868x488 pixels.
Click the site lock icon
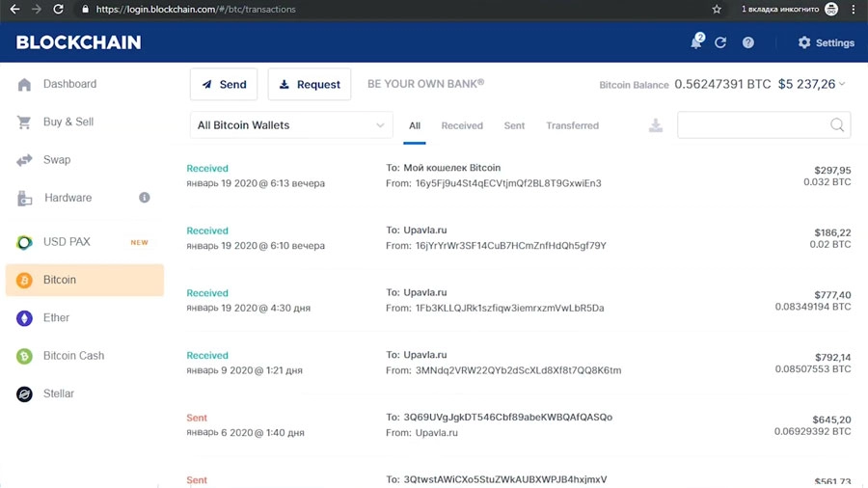coord(85,9)
